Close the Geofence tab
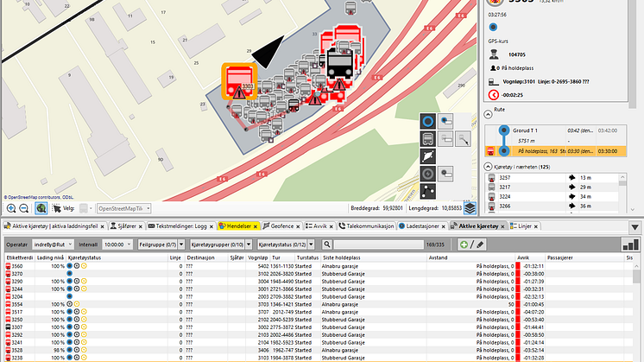The width and height of the screenshot is (644, 362). [298, 226]
